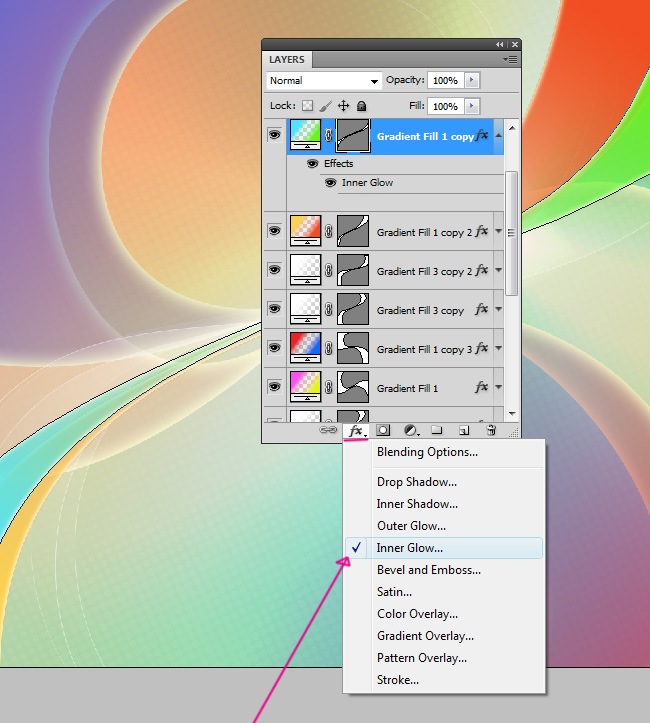
Task: Open the Opacity slider arrow
Action: pos(472,80)
